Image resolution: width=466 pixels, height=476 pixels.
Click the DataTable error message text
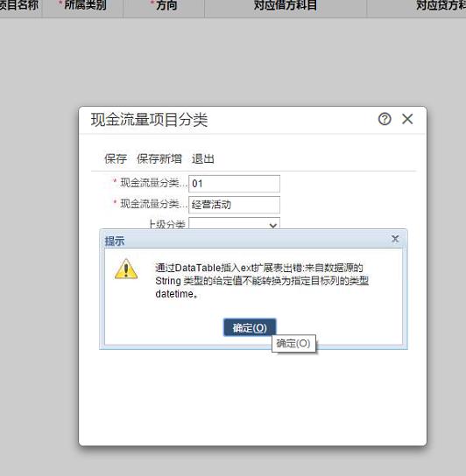(262, 281)
